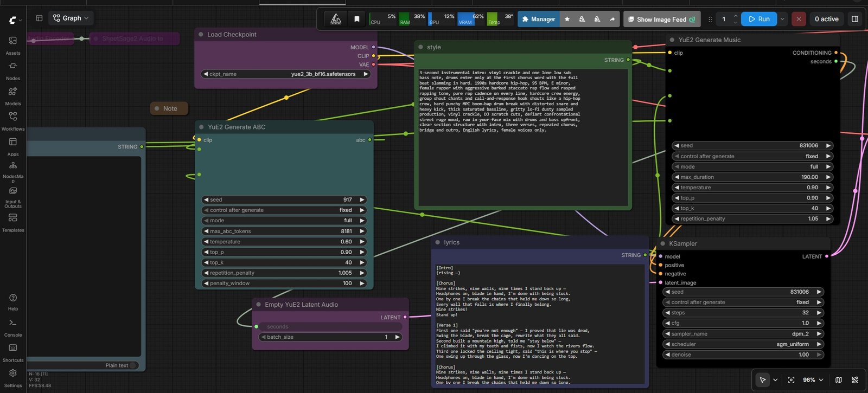Click the red cancel X button
Viewport: 868px width, 393px height.
(x=799, y=19)
